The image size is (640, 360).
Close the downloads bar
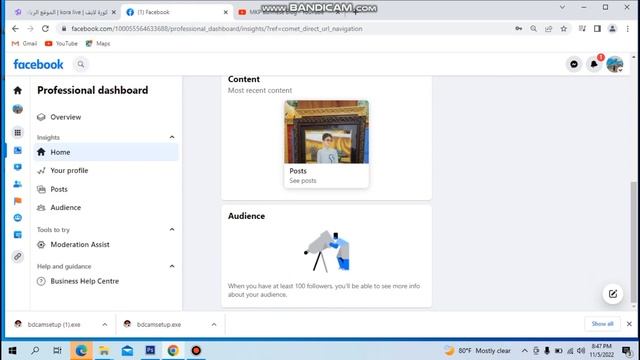click(x=629, y=324)
